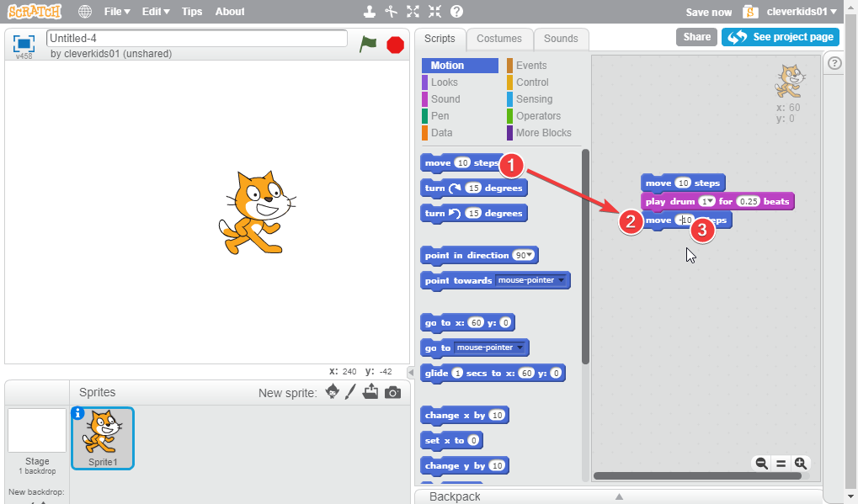The height and width of the screenshot is (504, 858).
Task: Open the language globe menu
Action: point(85,12)
